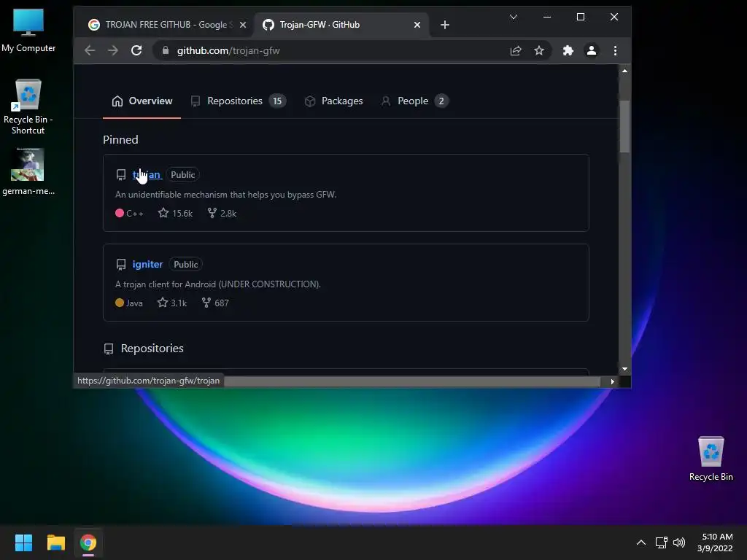Click the pink C++ language dot
The height and width of the screenshot is (560, 747).
coord(120,213)
